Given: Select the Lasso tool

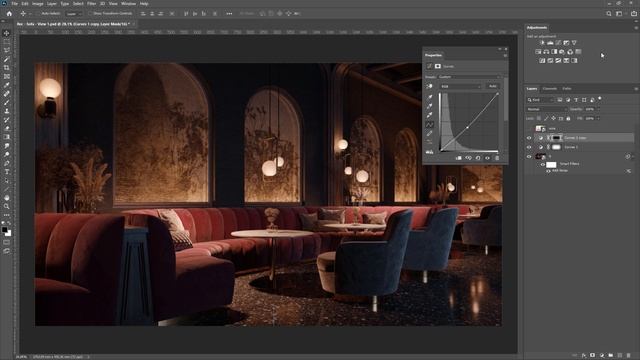Looking at the screenshot, I should [7, 50].
